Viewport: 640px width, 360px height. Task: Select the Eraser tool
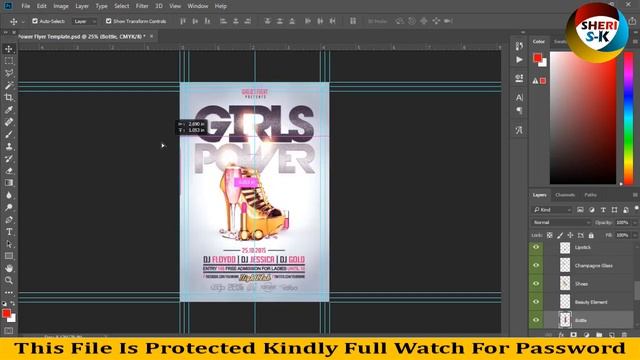[9, 171]
